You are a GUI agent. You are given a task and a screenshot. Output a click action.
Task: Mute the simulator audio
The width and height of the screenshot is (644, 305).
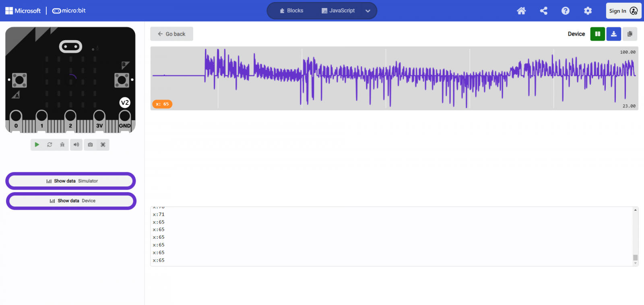coord(76,145)
